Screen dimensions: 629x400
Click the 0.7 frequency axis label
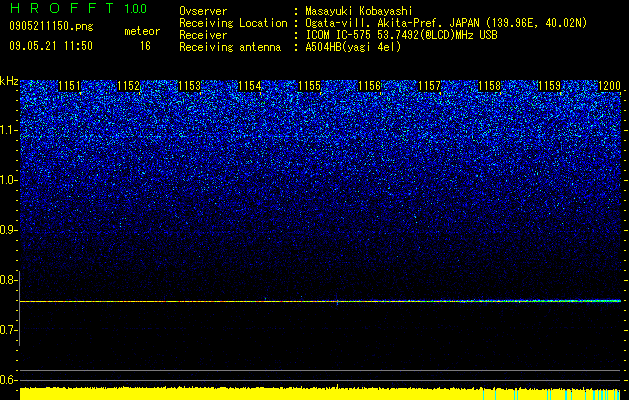pos(9,330)
